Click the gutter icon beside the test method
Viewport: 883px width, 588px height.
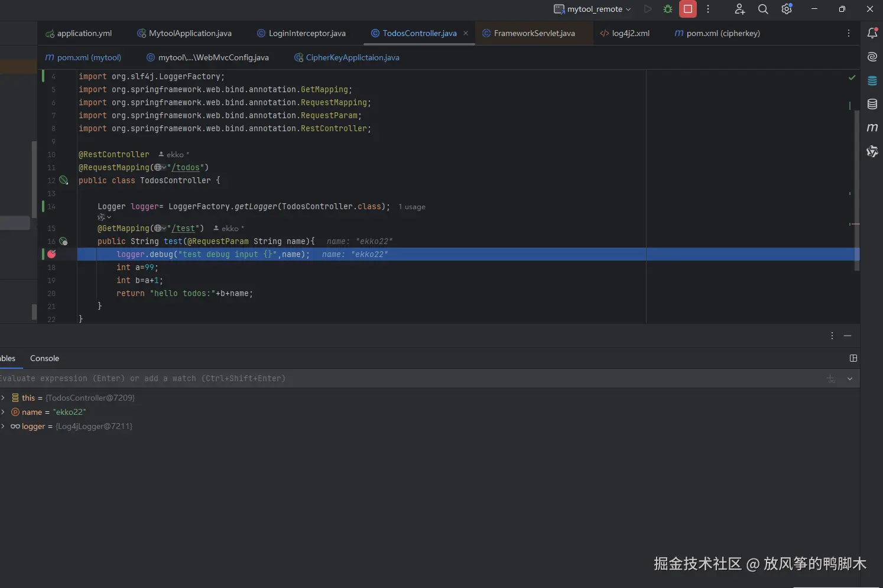click(63, 241)
